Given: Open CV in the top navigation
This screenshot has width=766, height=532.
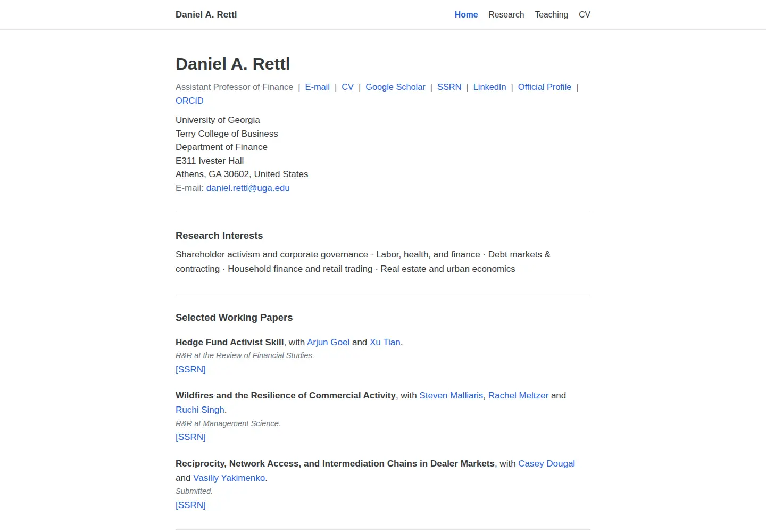Looking at the screenshot, I should [584, 15].
